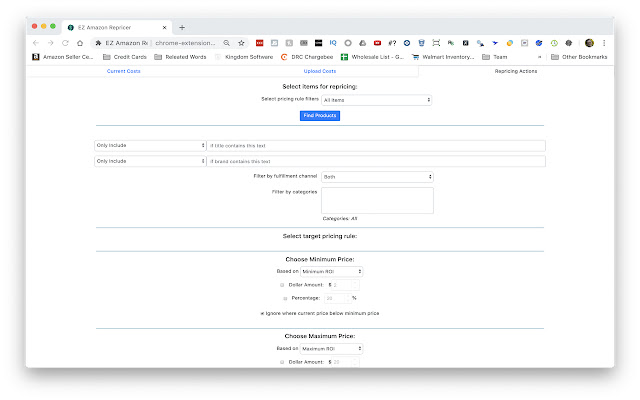Click the maximum Dollar Amount number field
The image size is (640, 400).
point(345,362)
